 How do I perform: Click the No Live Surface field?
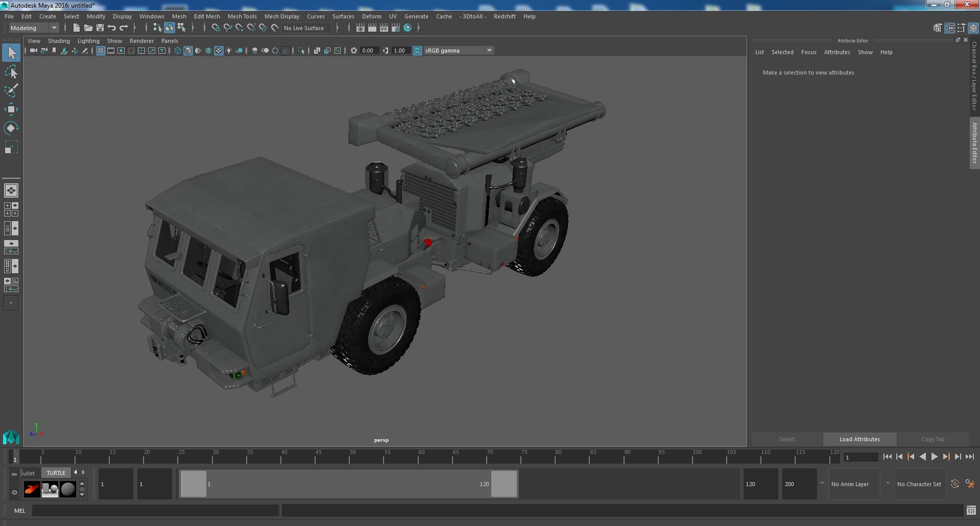pyautogui.click(x=307, y=28)
